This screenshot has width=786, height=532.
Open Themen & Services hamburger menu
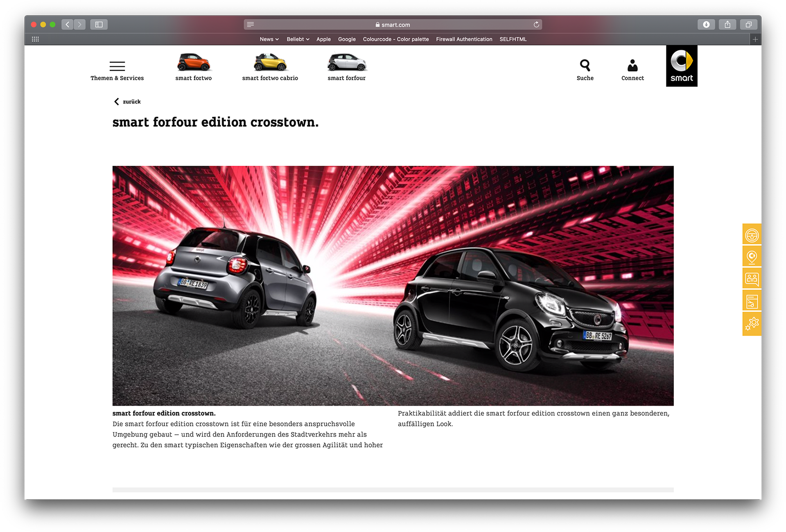[x=117, y=66]
